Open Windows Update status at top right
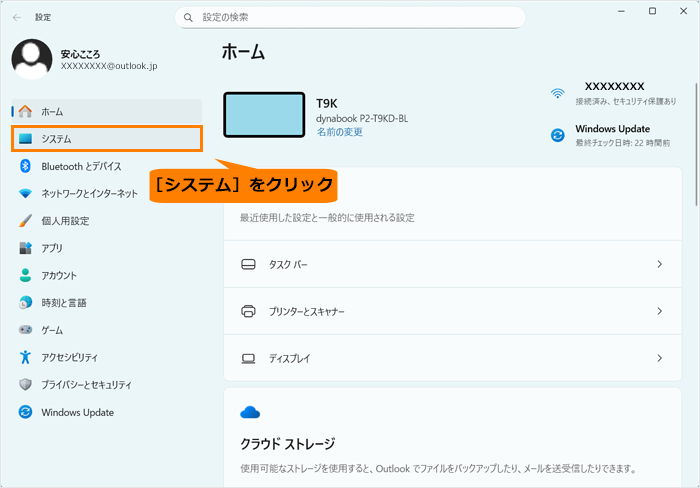Viewport: 700px width, 488px height. click(x=612, y=135)
